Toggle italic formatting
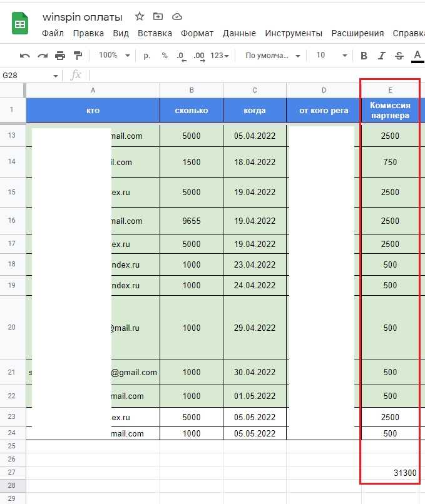 click(x=381, y=56)
